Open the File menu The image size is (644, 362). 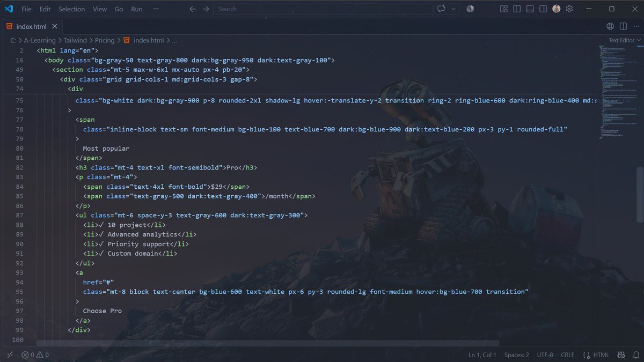coord(26,9)
